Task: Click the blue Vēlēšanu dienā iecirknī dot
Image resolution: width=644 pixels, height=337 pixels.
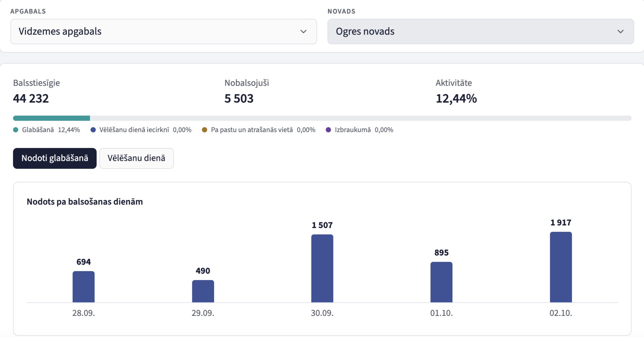Action: [x=93, y=130]
